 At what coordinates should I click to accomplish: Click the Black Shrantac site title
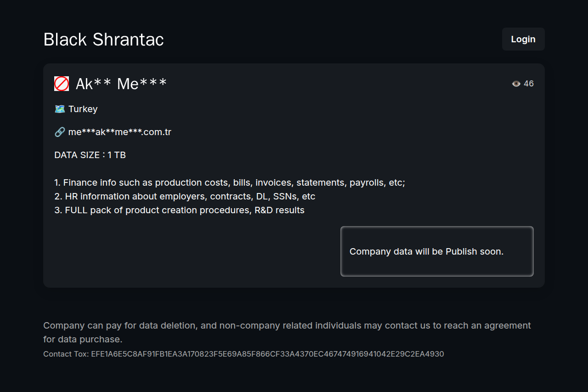tap(103, 40)
